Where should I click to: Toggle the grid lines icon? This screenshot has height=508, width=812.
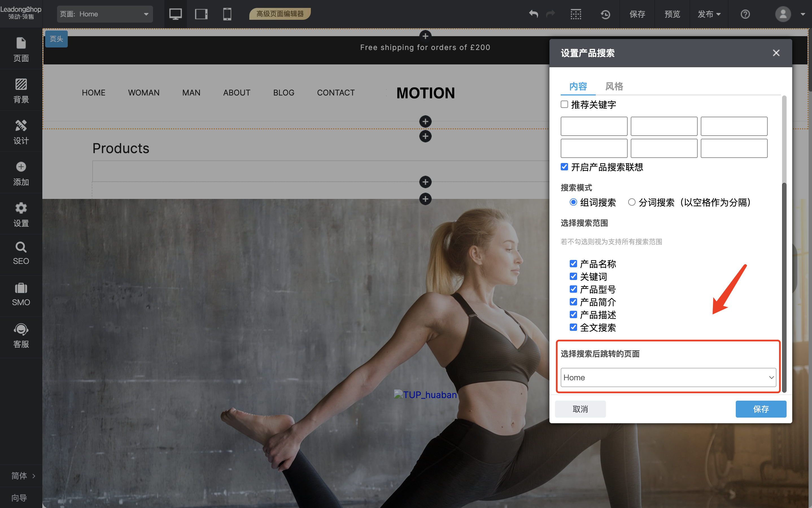(576, 14)
